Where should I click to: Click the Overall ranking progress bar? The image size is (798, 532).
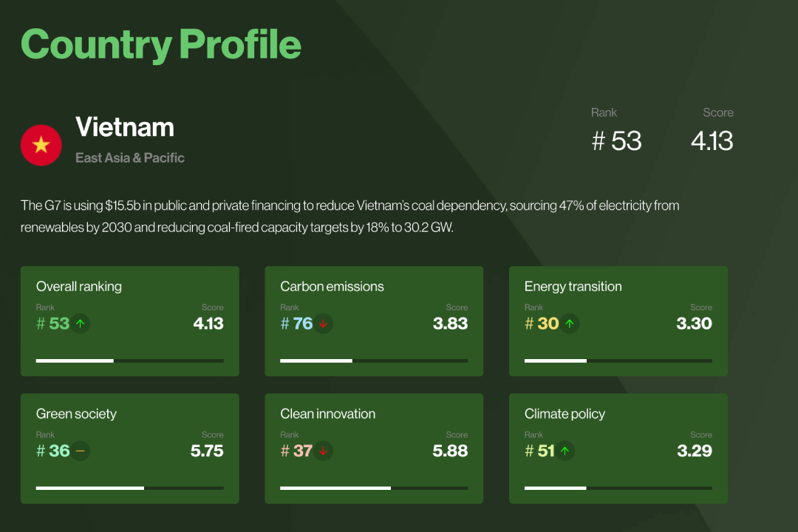[x=130, y=361]
